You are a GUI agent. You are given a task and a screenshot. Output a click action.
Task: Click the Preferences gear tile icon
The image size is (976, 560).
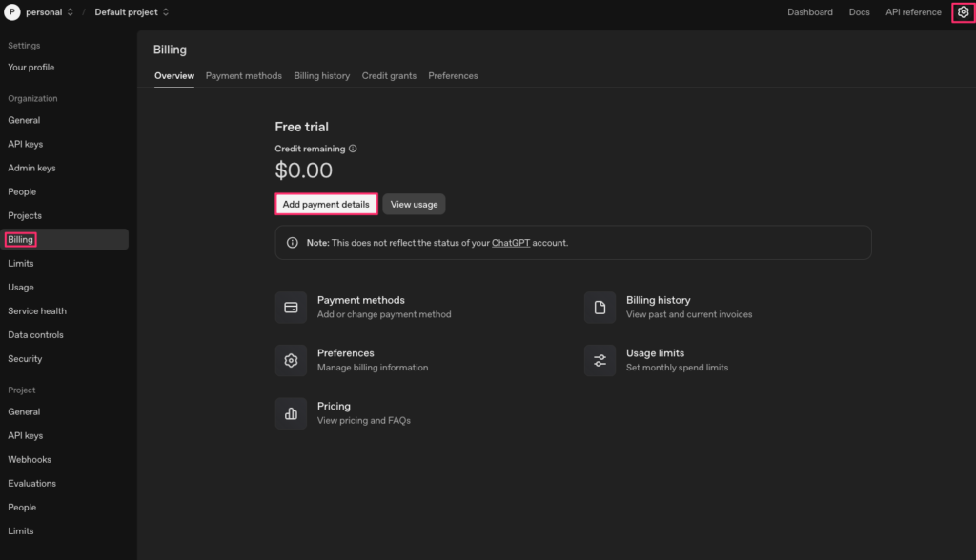click(292, 361)
